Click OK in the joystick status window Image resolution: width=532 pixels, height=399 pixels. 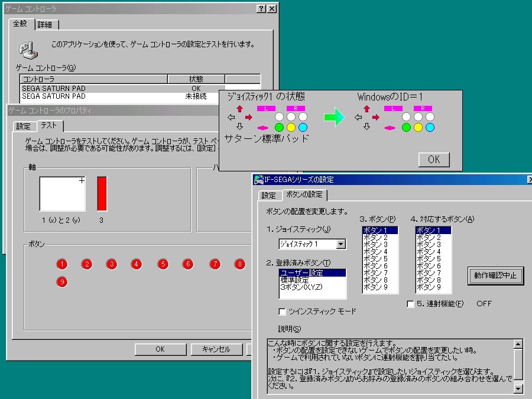click(434, 159)
